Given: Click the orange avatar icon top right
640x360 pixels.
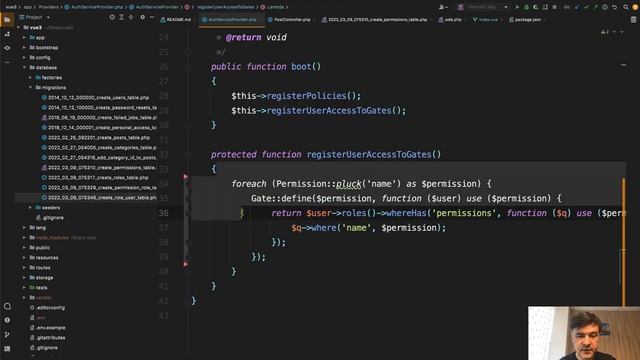Looking at the screenshot, I should point(635,7).
